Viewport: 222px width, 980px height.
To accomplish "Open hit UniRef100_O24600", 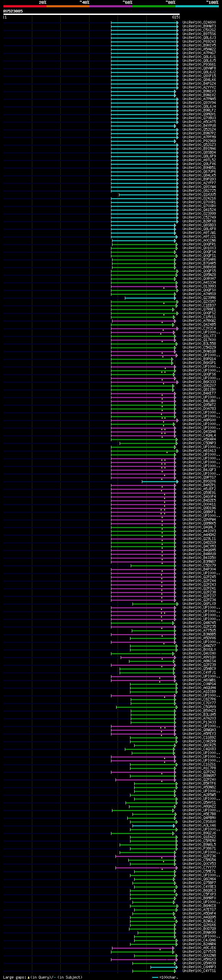I will click(x=199, y=23).
